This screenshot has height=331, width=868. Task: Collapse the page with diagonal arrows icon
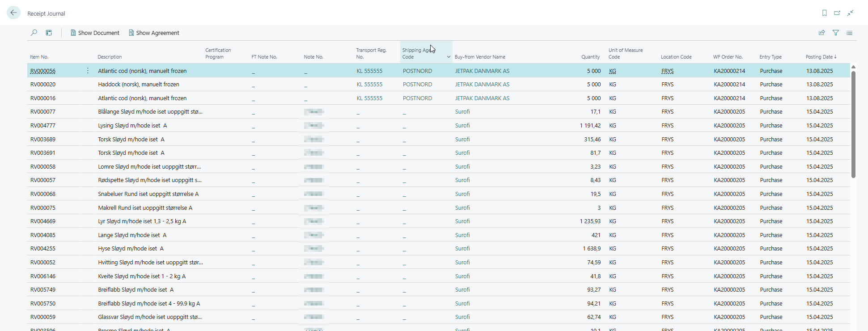coord(850,13)
